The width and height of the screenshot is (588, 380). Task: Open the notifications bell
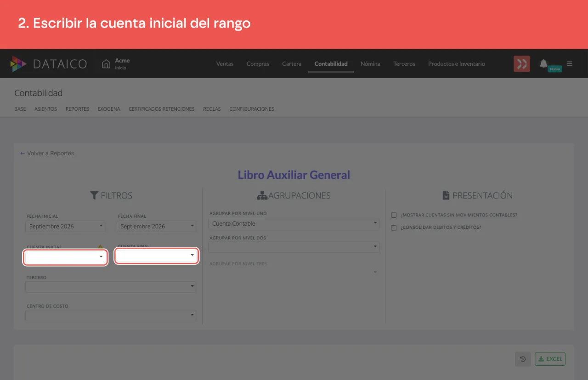(543, 63)
